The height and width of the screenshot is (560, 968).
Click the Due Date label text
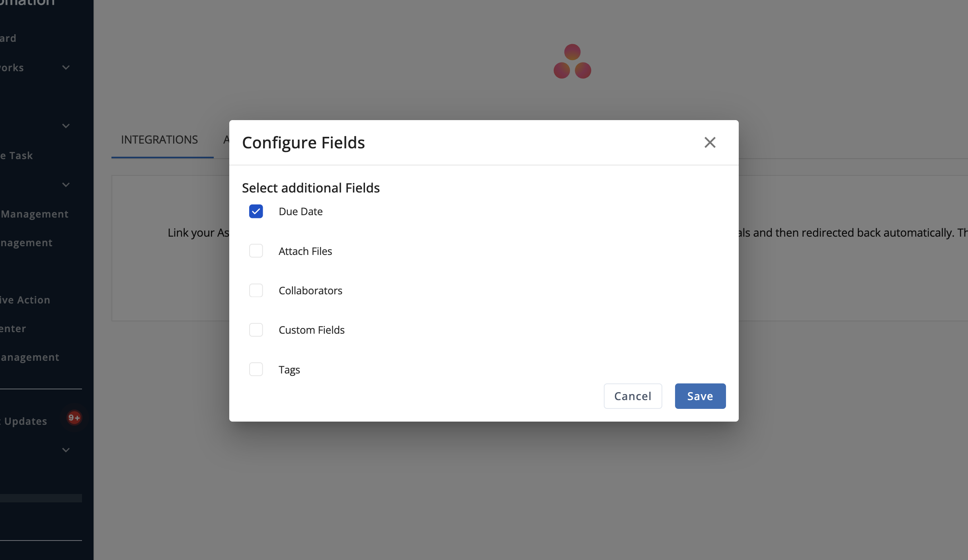point(301,212)
